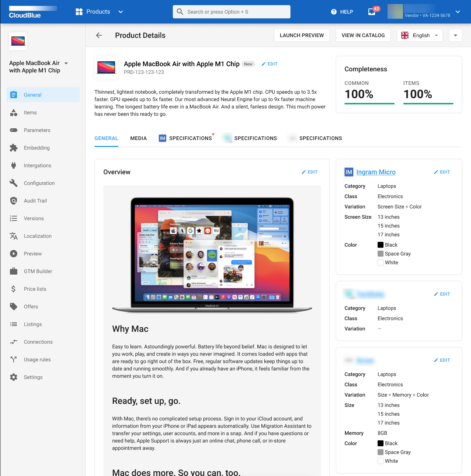Open Usage rules in the sidebar
Viewport: 471px width, 476px height.
click(x=37, y=359)
